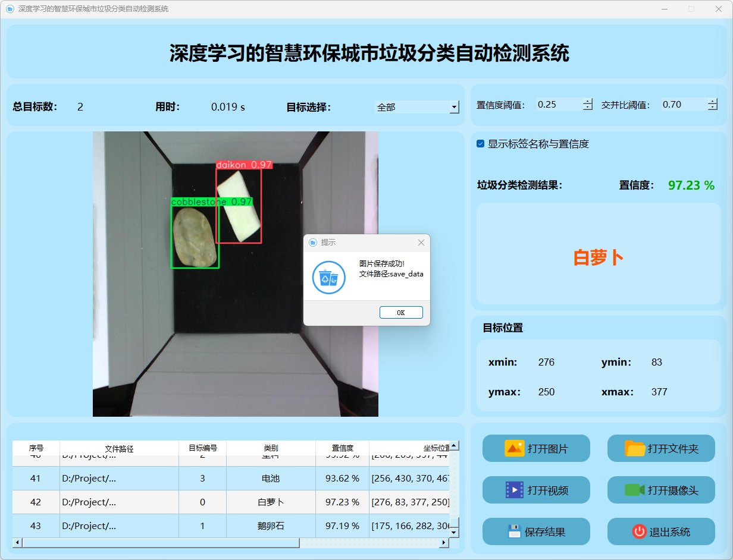Click the 置信度 column header in table
The height and width of the screenshot is (560, 733).
(342, 448)
